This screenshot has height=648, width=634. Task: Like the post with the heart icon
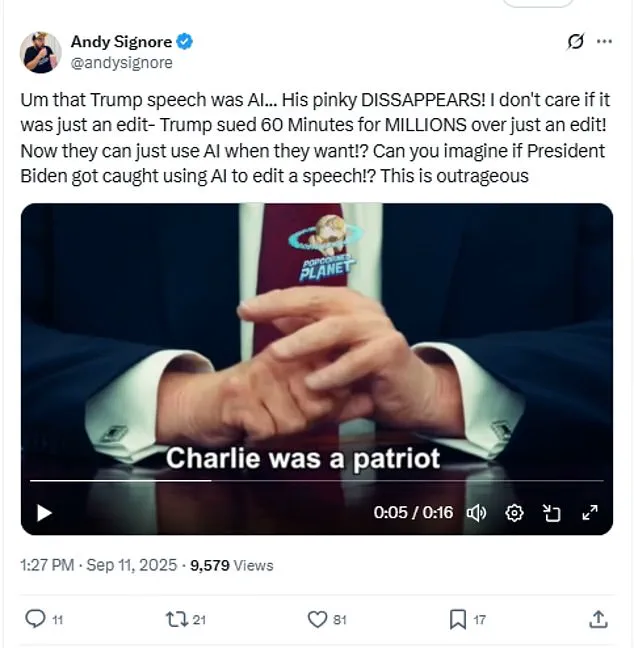click(318, 620)
